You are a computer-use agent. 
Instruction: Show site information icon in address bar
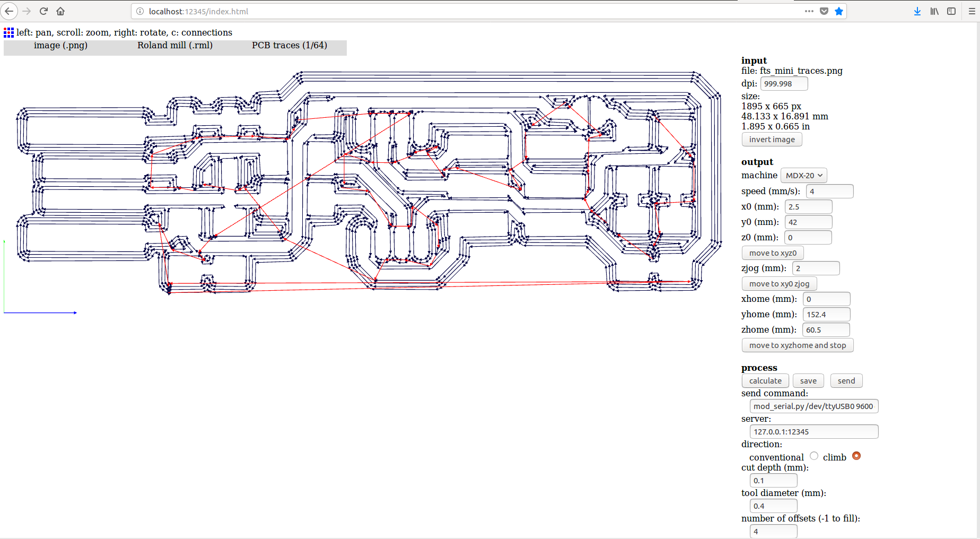coord(140,11)
